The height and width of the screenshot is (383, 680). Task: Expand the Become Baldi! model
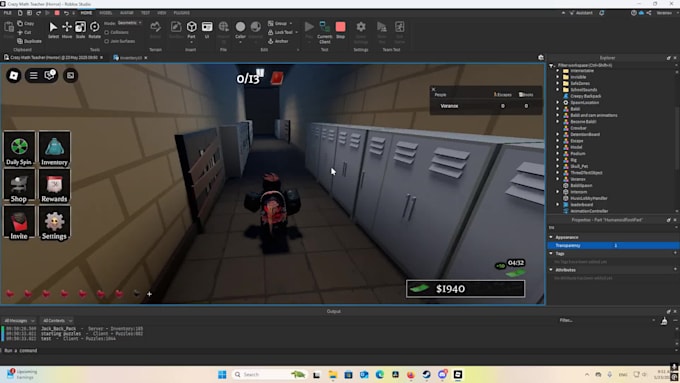558,121
